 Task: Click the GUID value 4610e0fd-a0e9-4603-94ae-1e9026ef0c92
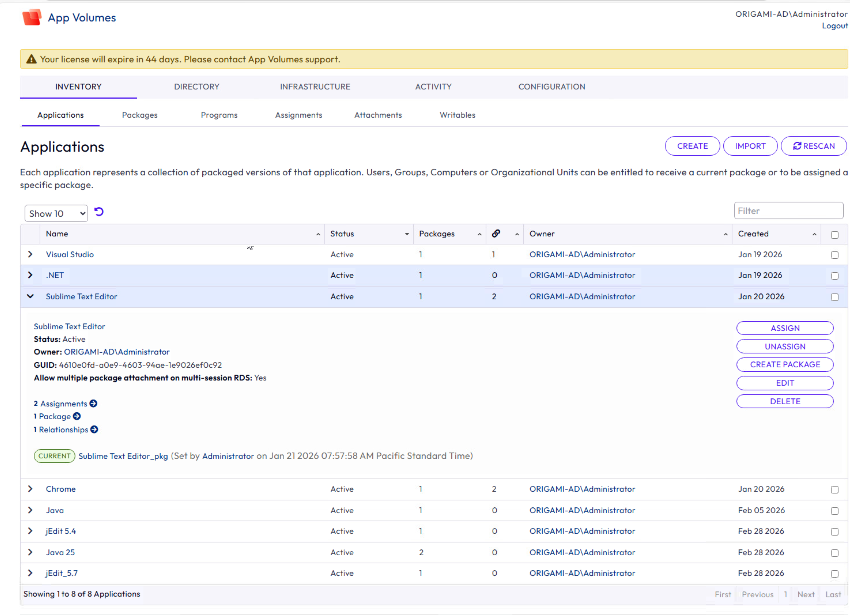tap(140, 365)
